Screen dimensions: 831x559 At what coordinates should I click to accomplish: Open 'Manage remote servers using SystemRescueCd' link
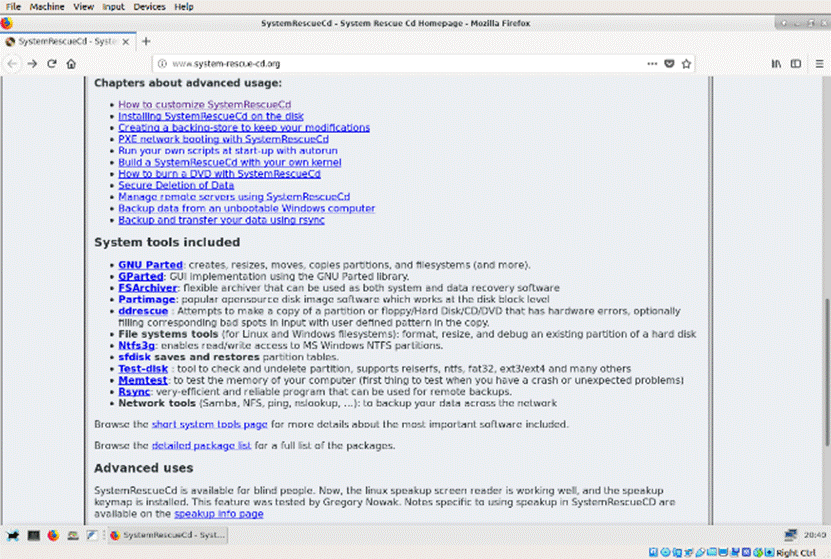[x=234, y=197]
